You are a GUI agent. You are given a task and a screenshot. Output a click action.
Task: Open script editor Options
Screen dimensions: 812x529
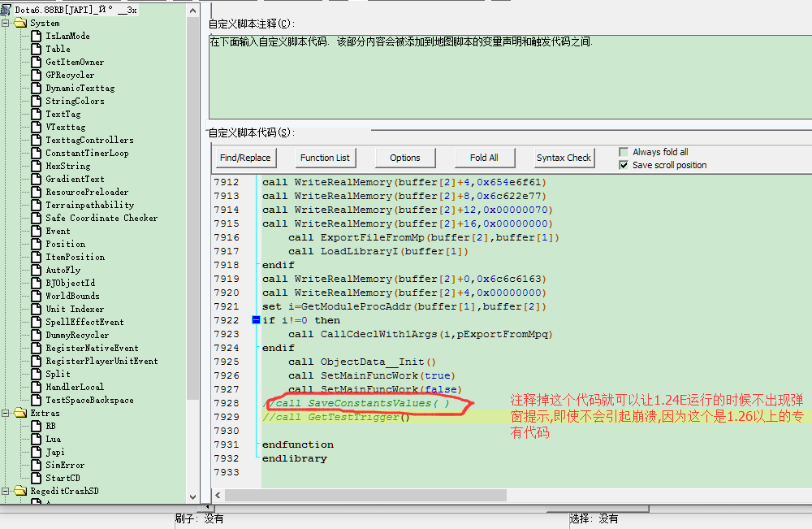pos(405,158)
